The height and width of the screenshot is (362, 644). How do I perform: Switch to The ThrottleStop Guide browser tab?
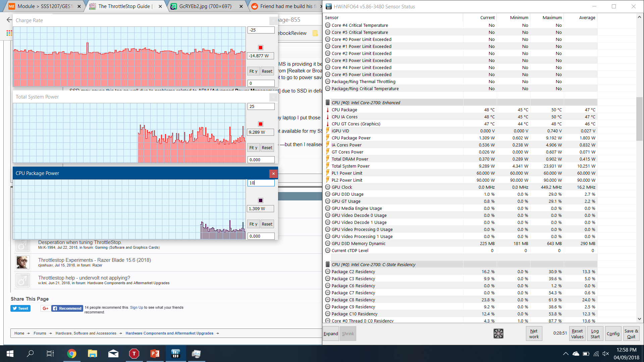tap(125, 6)
